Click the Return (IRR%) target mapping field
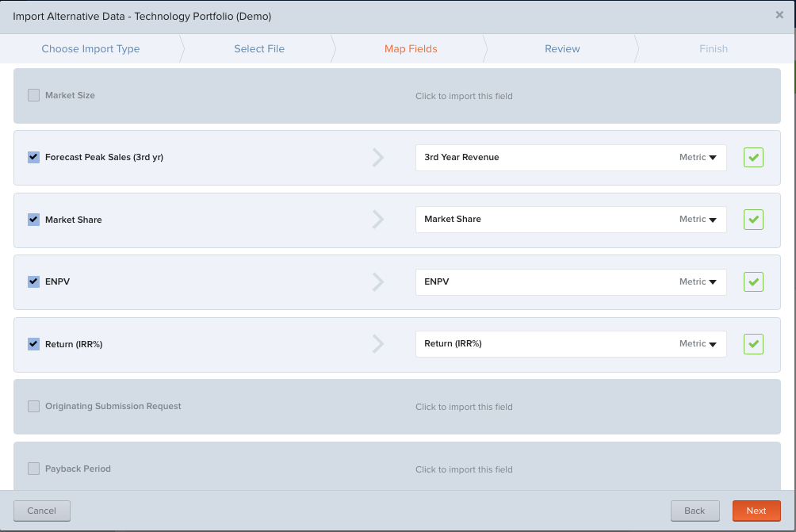796x532 pixels. 571,343
